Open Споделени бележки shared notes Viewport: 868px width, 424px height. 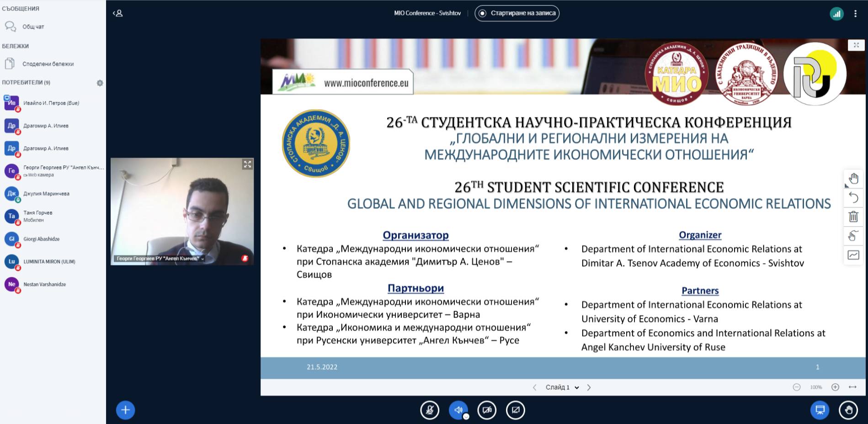click(x=48, y=64)
